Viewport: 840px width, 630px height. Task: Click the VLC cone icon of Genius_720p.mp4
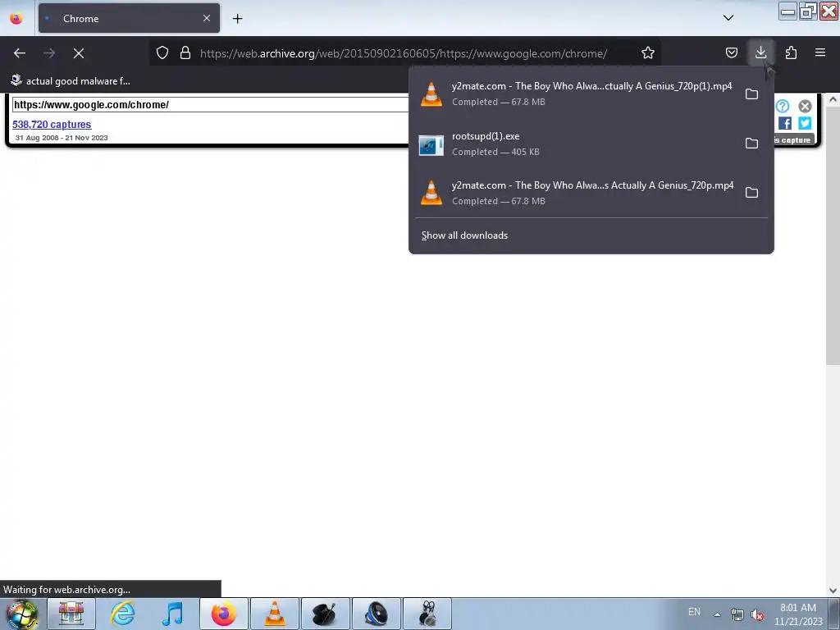431,193
